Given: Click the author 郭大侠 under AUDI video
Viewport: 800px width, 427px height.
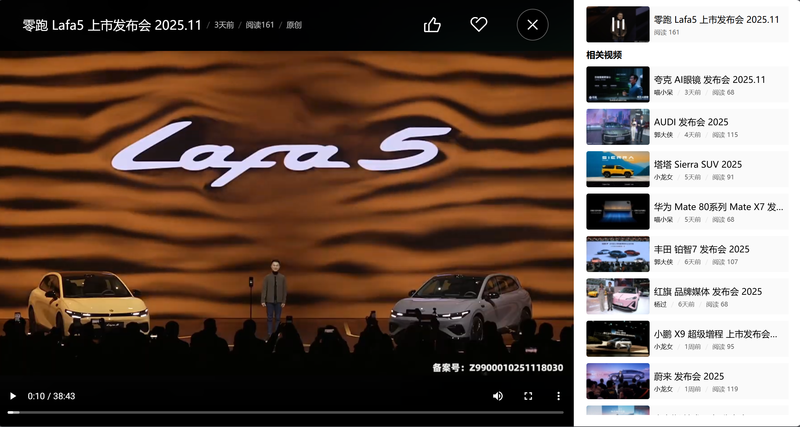Looking at the screenshot, I should [x=663, y=135].
